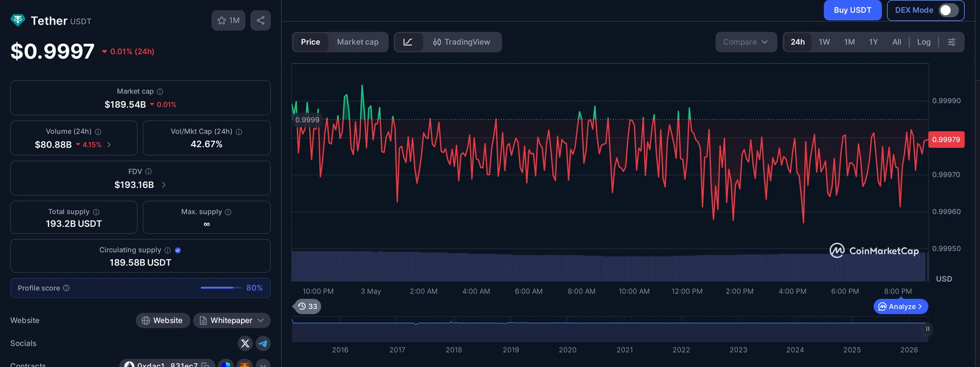Select the Price tab
Image resolution: width=980 pixels, height=367 pixels.
(310, 42)
